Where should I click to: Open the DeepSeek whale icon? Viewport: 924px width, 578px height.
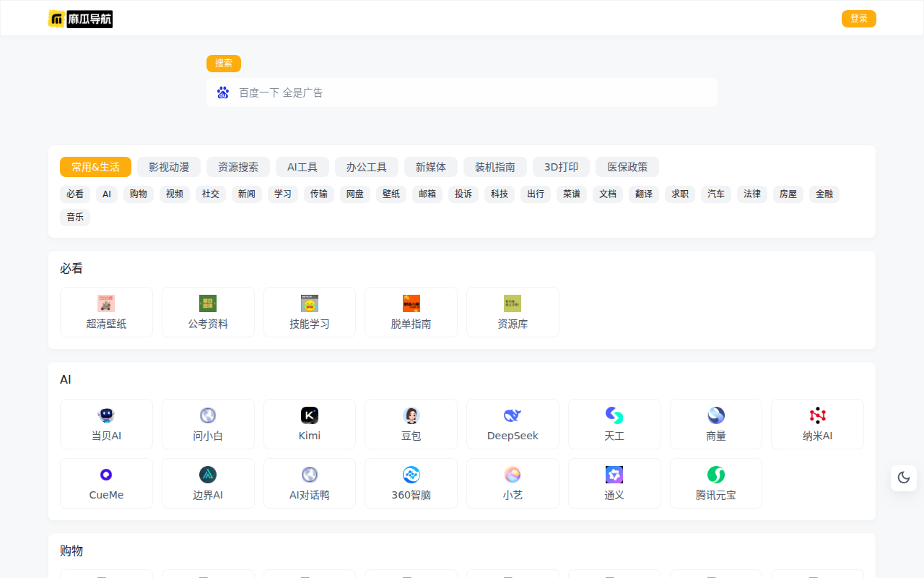click(x=513, y=415)
